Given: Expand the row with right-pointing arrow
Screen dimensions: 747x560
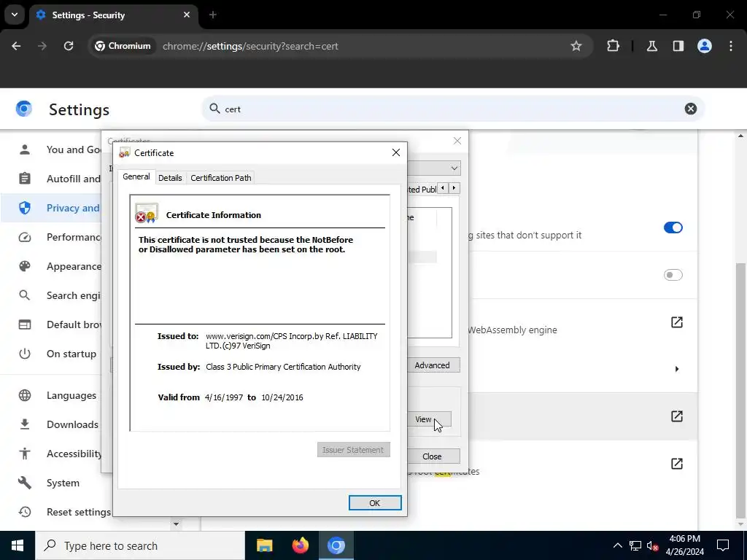Looking at the screenshot, I should coord(676,369).
